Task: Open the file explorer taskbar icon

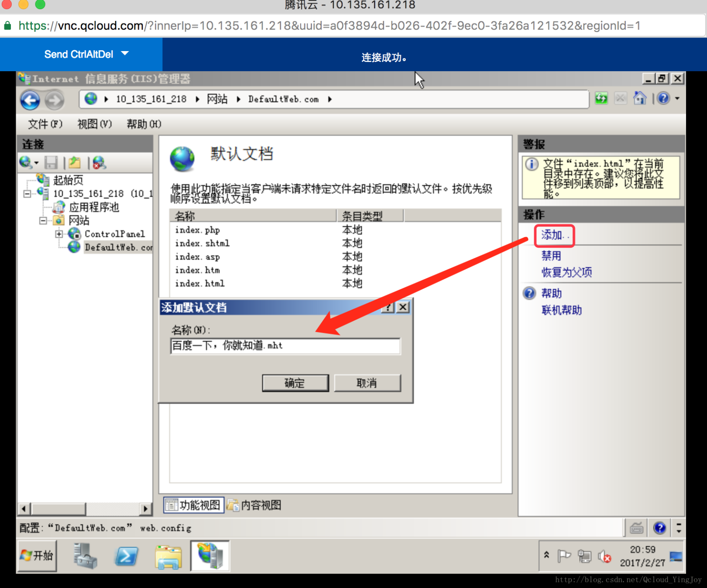Action: [168, 557]
